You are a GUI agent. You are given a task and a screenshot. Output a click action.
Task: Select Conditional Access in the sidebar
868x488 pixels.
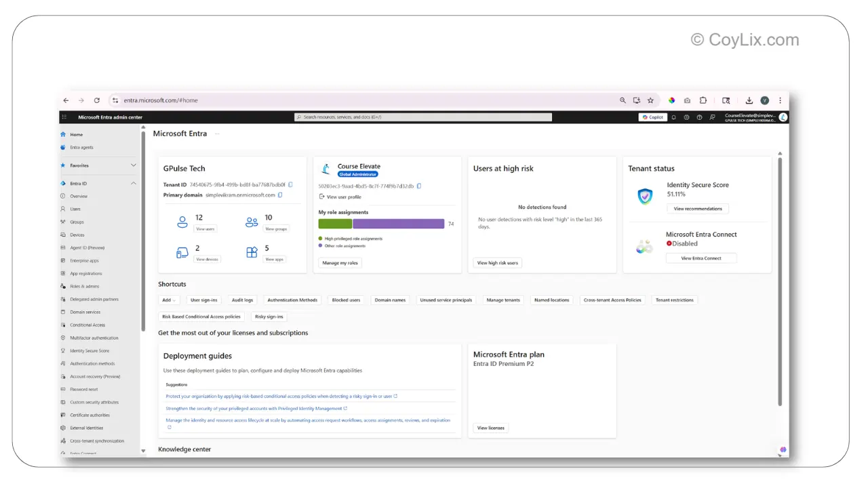point(86,325)
